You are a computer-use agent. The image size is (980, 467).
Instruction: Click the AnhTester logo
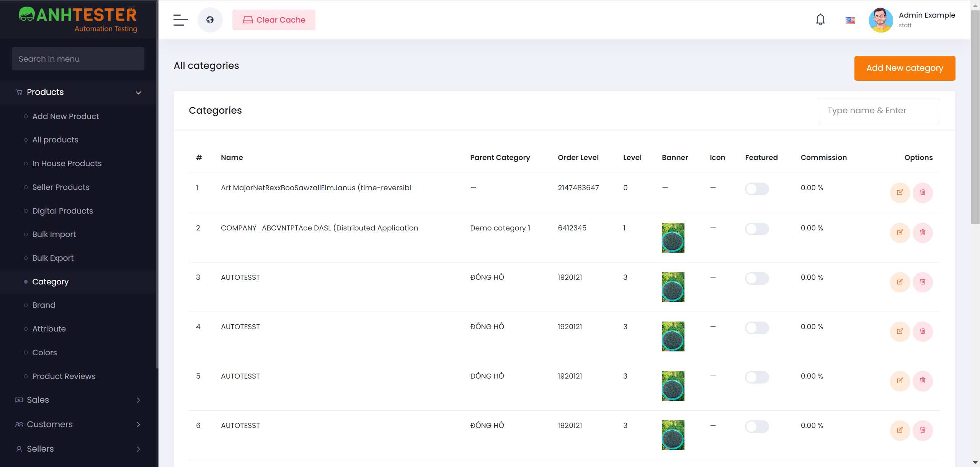[x=78, y=19]
